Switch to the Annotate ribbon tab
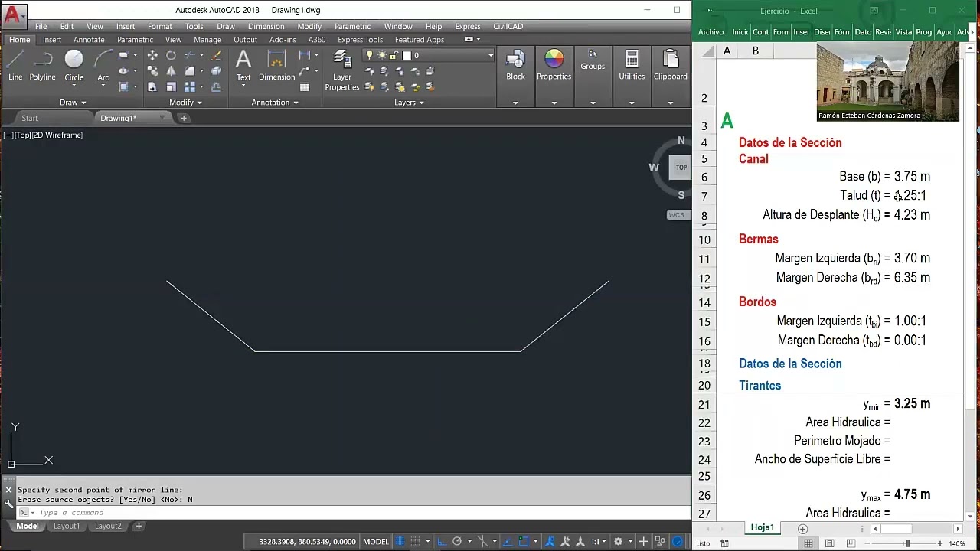Screen dimensions: 980x551 pos(89,40)
